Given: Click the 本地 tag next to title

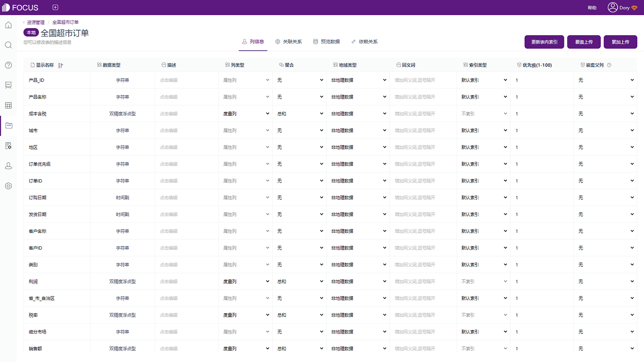Looking at the screenshot, I should 31,33.
